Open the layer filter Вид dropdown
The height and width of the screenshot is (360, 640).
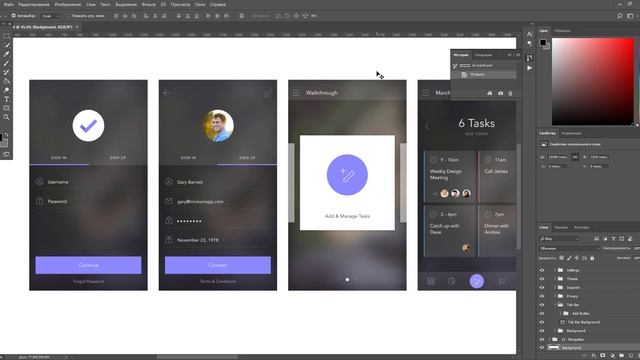click(559, 239)
